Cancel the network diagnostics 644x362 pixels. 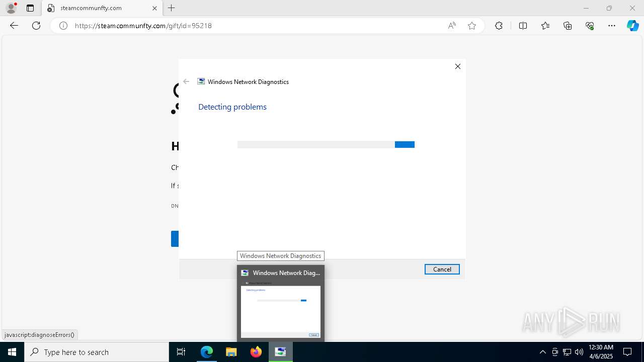tap(442, 269)
